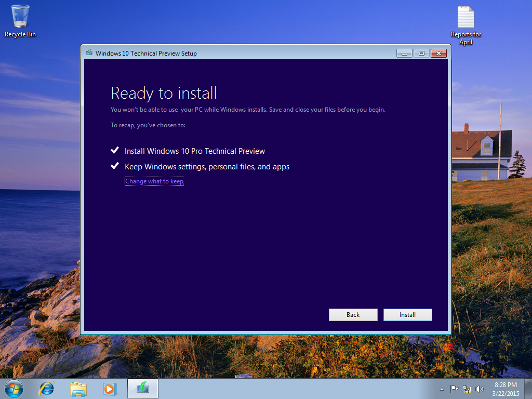Click the Show desktop strip beside the clock
Image resolution: width=532 pixels, height=399 pixels.
(x=528, y=389)
